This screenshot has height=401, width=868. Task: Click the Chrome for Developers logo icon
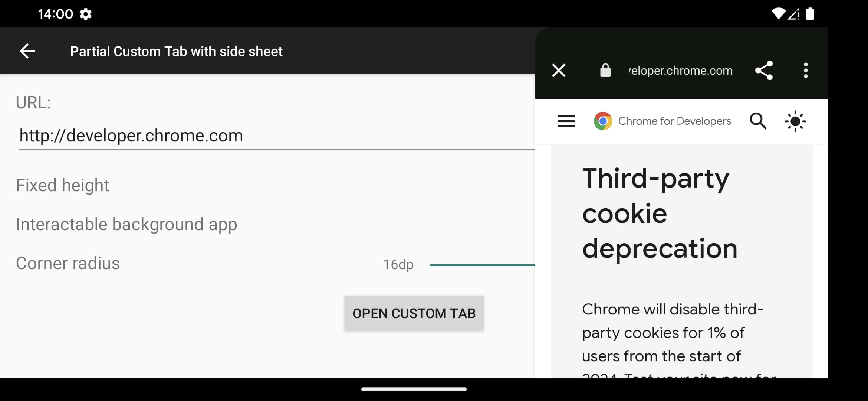[603, 121]
